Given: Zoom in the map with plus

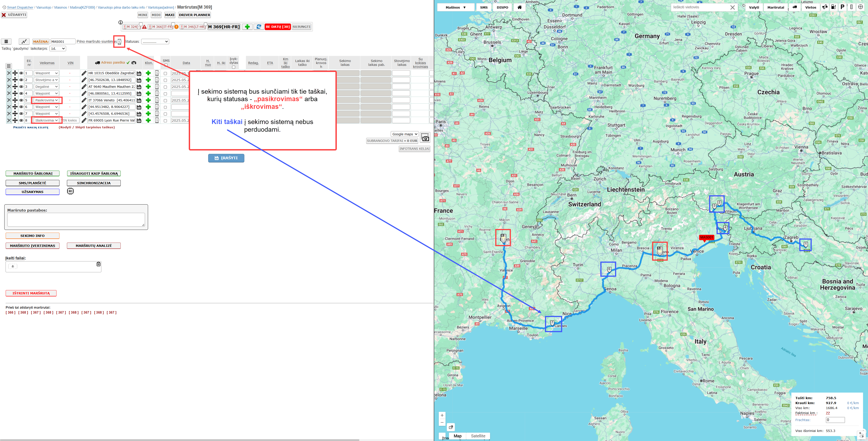Looking at the screenshot, I should click(442, 415).
